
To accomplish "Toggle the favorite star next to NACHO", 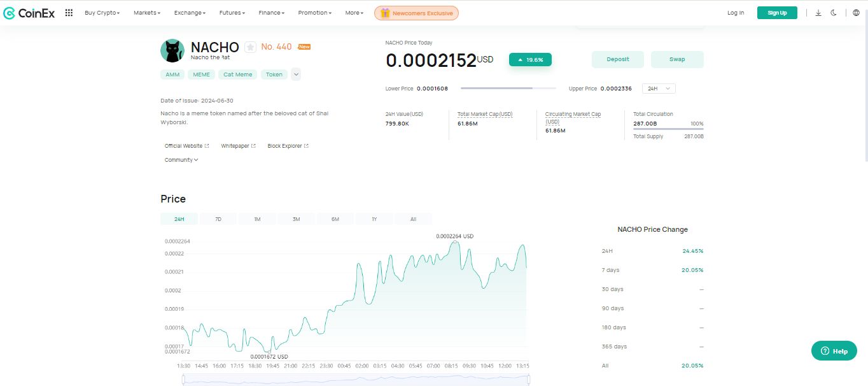I will pos(250,47).
